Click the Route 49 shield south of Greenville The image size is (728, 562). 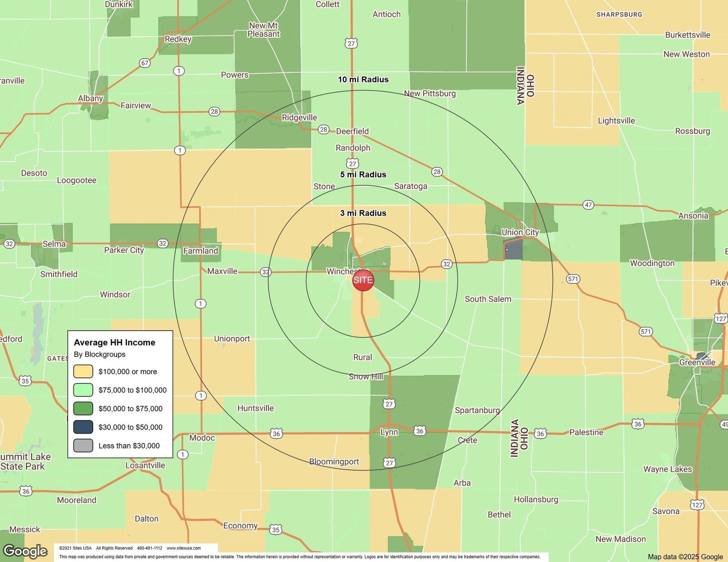click(724, 424)
